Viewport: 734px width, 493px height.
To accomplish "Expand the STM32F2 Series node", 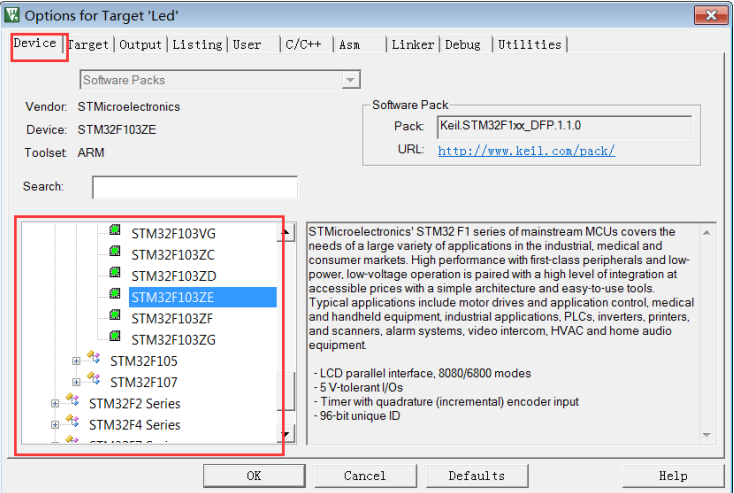I will coord(55,404).
